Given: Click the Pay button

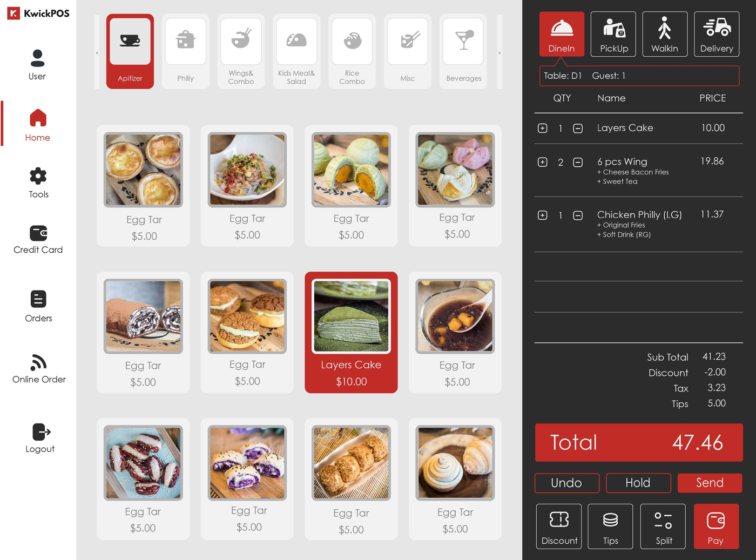Looking at the screenshot, I should click(x=716, y=527).
